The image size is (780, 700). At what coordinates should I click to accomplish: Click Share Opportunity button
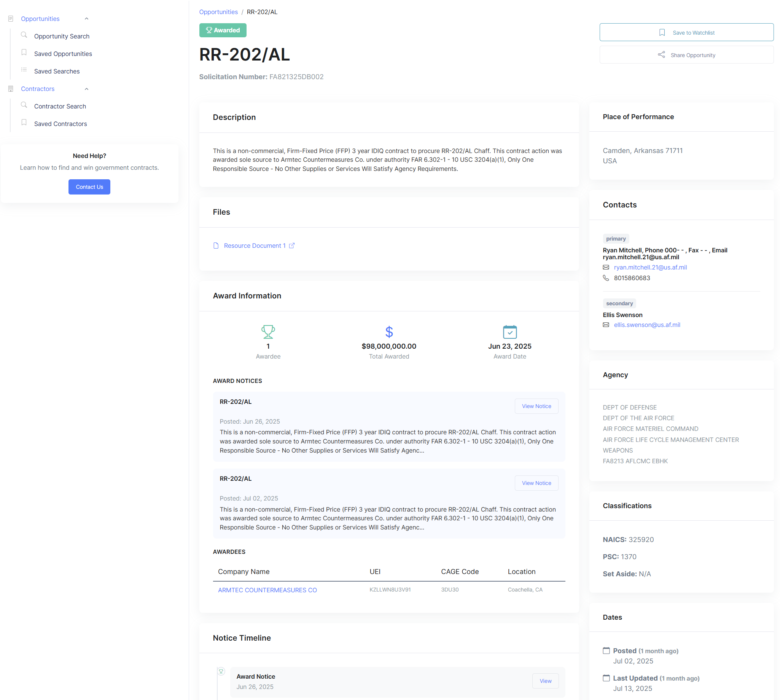click(686, 55)
